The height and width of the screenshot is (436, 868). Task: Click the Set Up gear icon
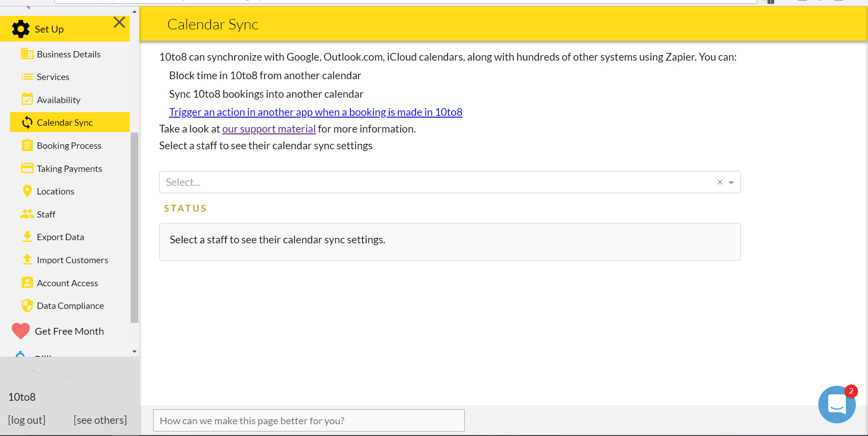click(x=20, y=29)
